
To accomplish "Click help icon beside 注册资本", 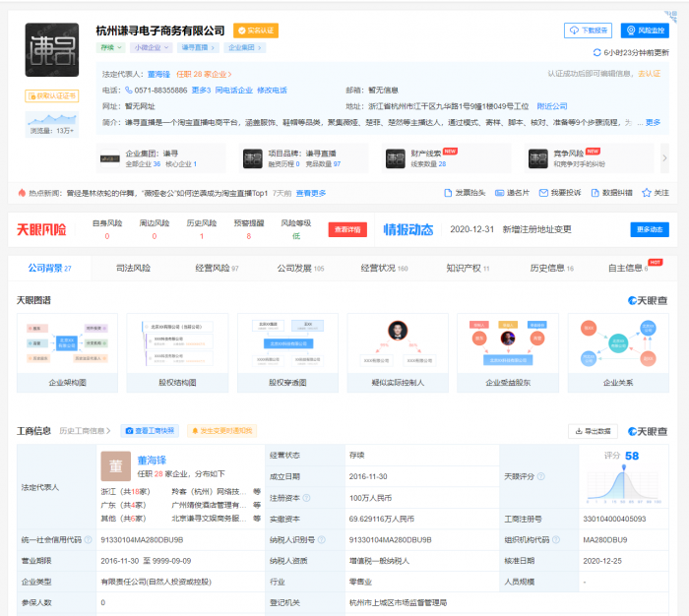I will [x=307, y=498].
